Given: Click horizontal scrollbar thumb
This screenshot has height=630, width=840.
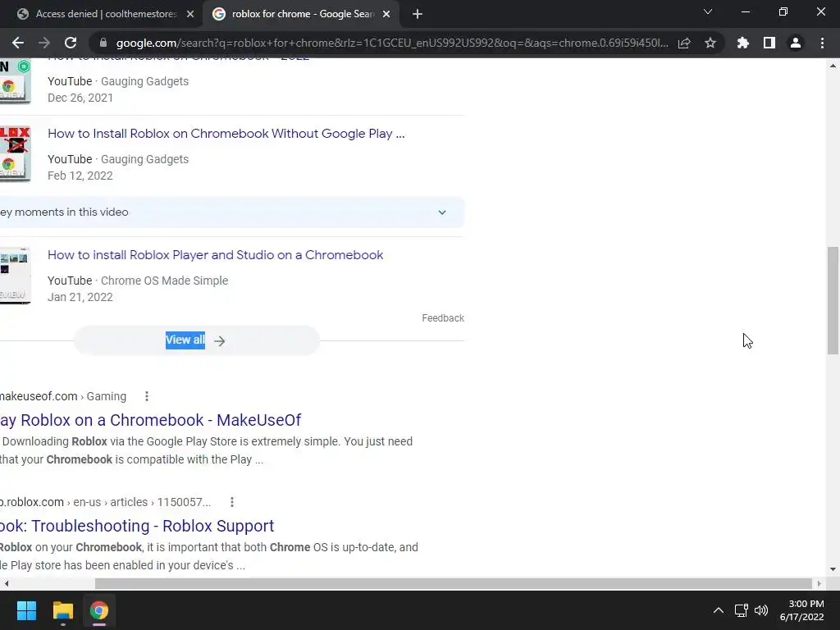Looking at the screenshot, I should pos(453,583).
